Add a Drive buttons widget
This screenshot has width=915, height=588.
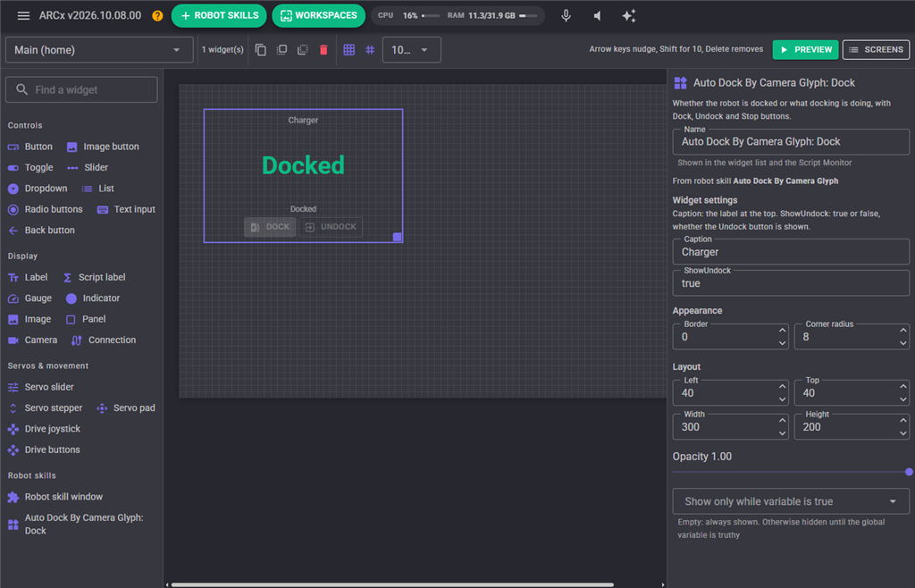44,450
